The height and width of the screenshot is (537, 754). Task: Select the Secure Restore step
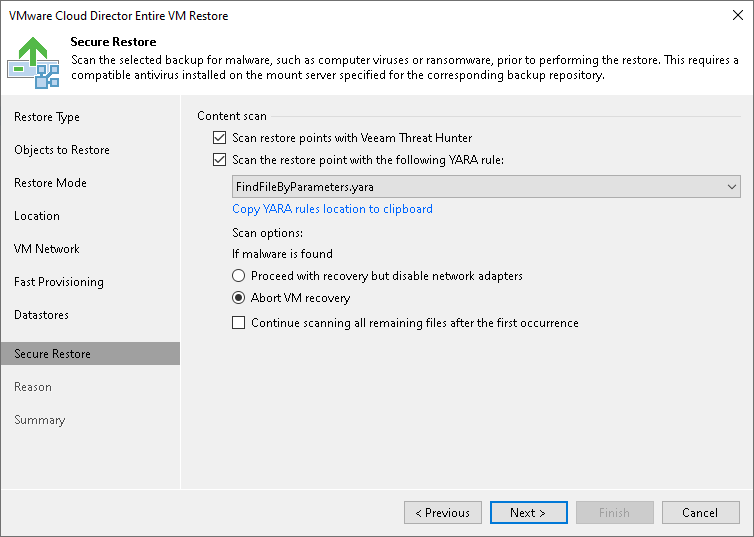[90, 354]
